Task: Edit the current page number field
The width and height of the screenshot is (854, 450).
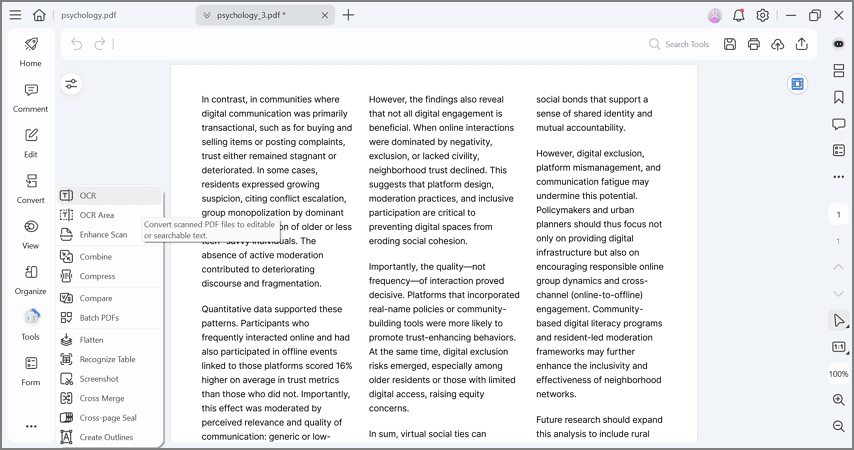Action: point(839,215)
